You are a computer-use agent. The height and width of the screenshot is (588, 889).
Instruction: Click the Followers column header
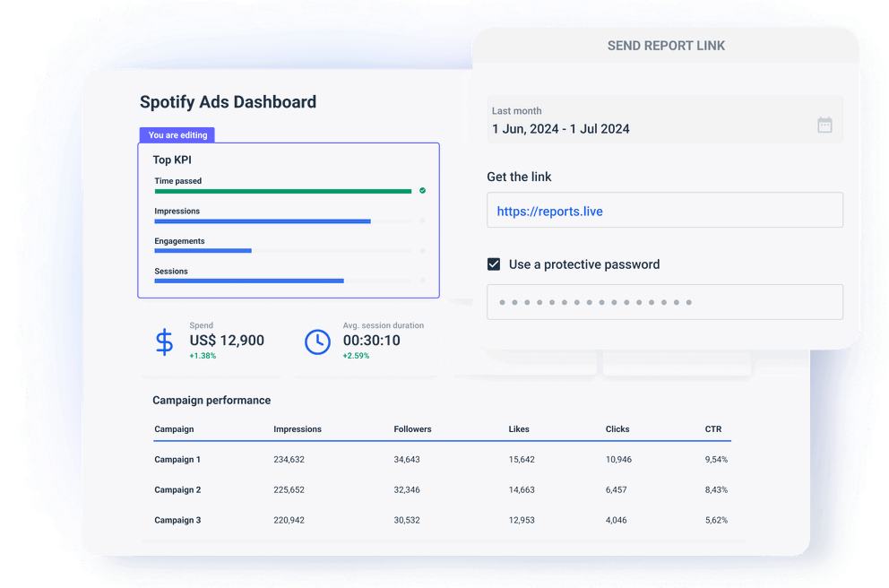click(412, 429)
